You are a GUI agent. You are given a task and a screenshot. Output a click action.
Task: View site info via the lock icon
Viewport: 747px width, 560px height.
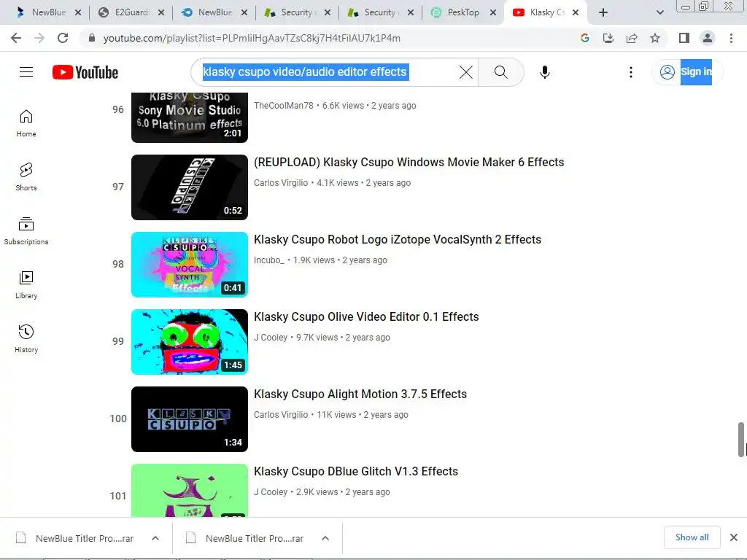[x=92, y=38]
